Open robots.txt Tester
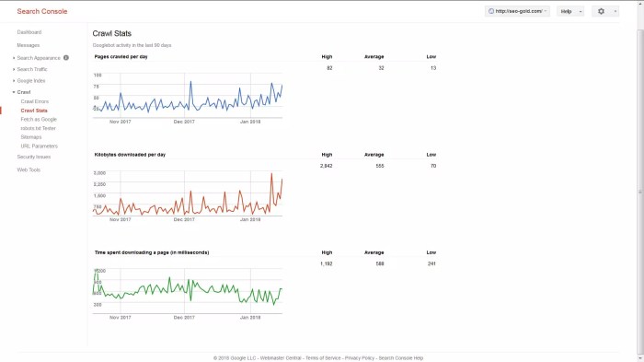The height and width of the screenshot is (362, 644). [39, 128]
